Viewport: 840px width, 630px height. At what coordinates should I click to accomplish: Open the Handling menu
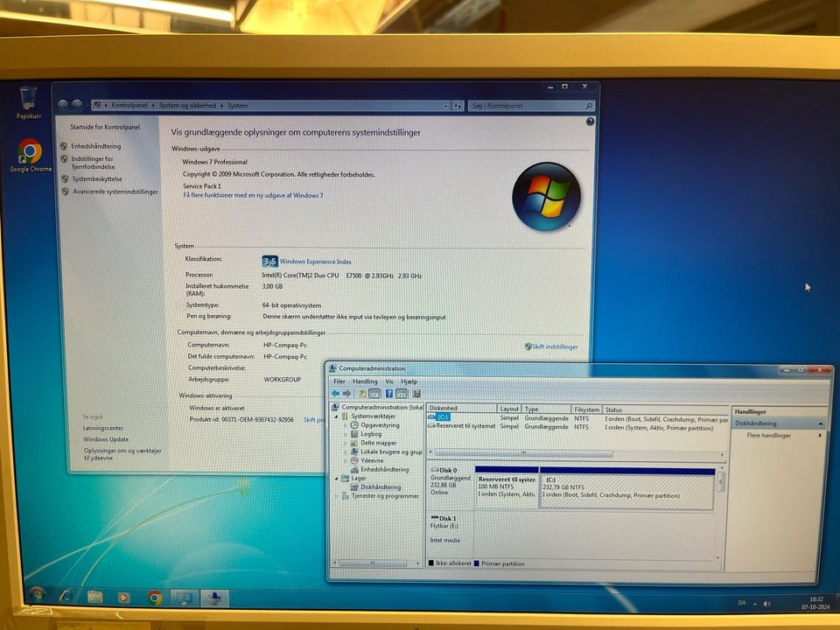(365, 381)
